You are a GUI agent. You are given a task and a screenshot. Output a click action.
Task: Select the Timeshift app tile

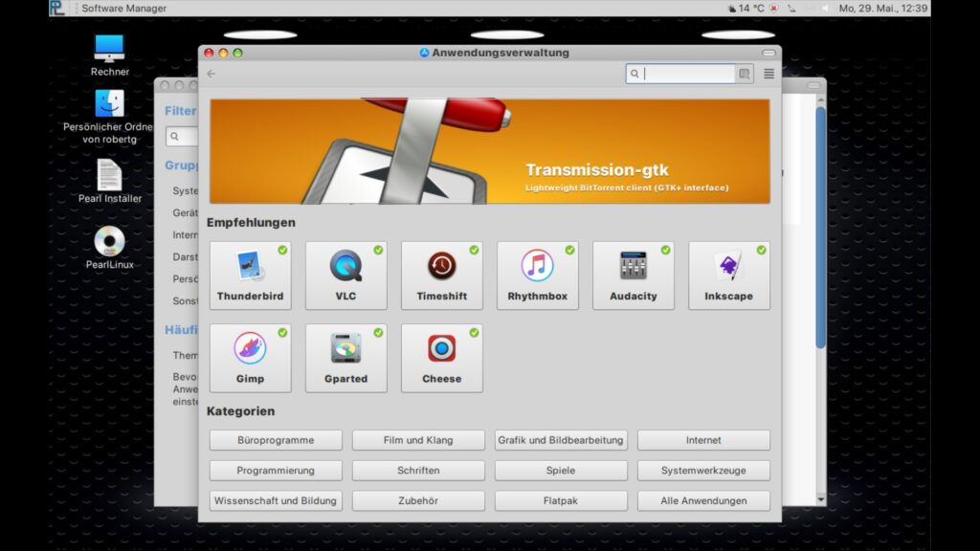442,275
